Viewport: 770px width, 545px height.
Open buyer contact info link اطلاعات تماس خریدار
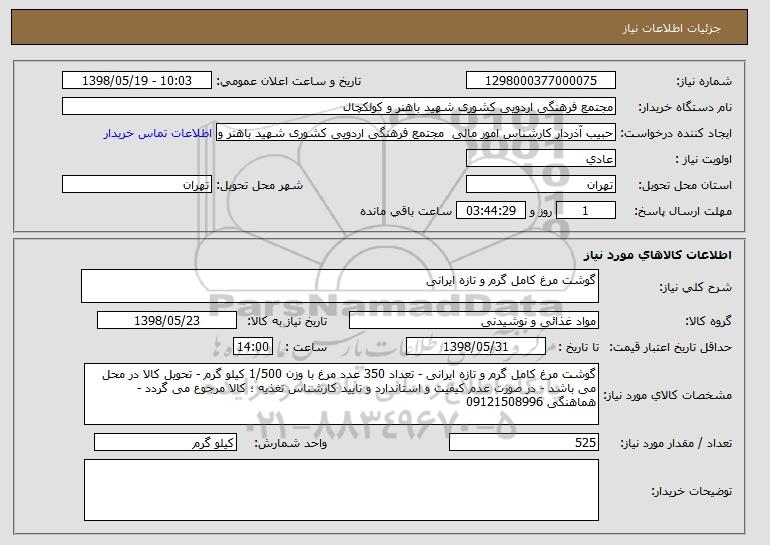pos(158,133)
